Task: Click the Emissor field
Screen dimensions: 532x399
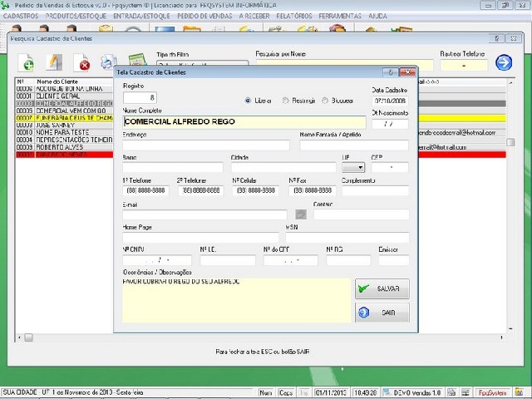Action: point(394,260)
